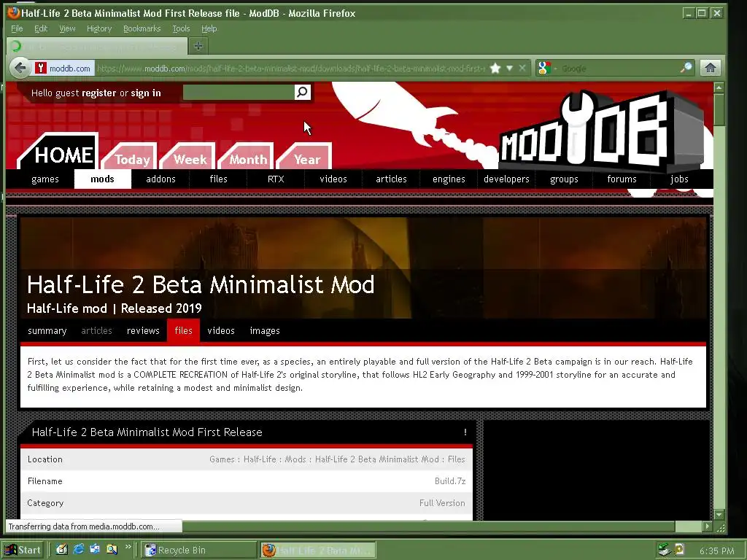
Task: Open the forums navigation item
Action: (x=622, y=179)
